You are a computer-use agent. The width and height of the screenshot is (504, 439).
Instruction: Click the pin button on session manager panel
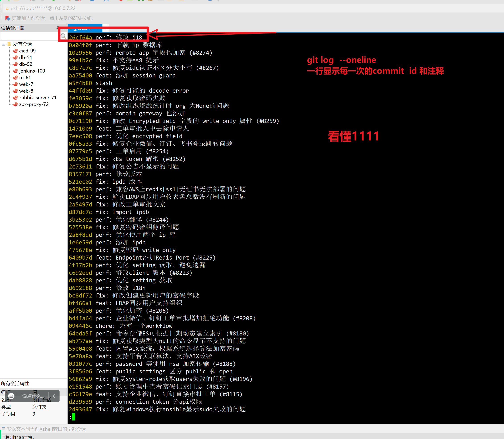tap(58, 28)
